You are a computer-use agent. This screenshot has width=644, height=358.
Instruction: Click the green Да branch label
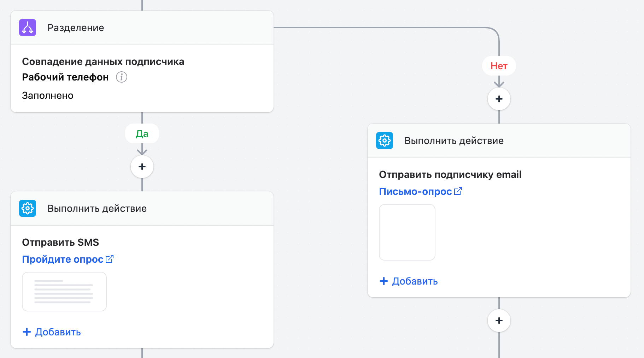(142, 133)
